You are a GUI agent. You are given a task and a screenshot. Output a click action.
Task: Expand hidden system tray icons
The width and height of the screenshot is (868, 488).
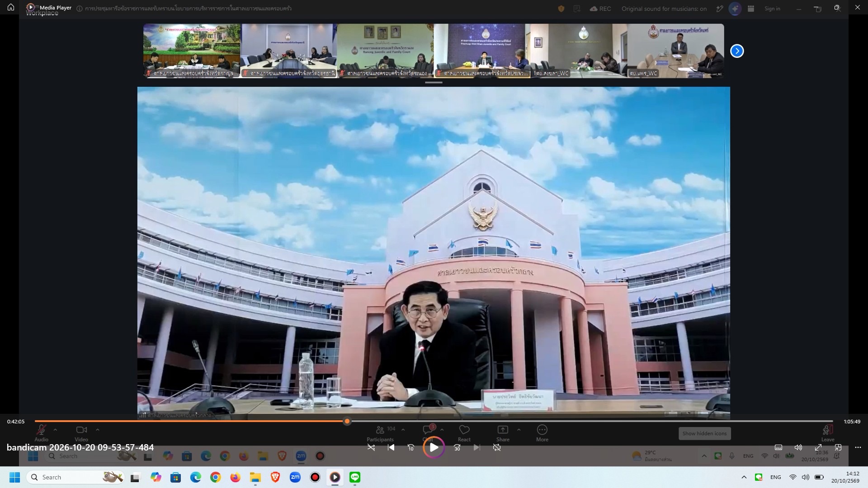(744, 477)
